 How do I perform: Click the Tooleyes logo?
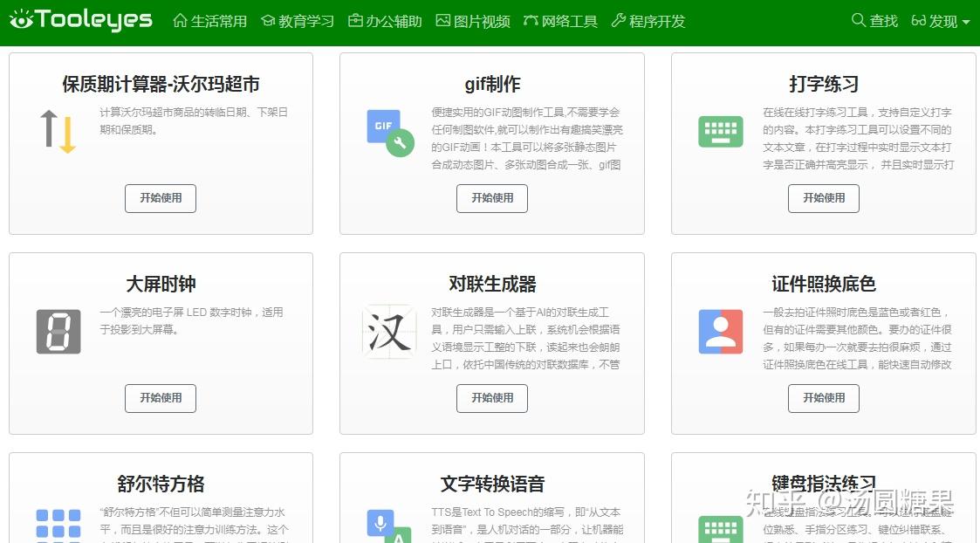tap(81, 20)
